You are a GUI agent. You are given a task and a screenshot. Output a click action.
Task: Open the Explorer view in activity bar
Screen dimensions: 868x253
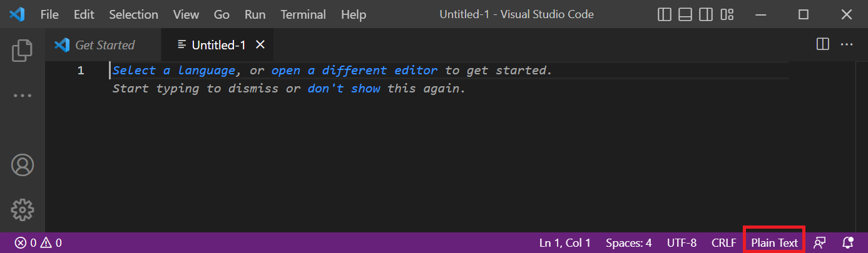click(23, 51)
